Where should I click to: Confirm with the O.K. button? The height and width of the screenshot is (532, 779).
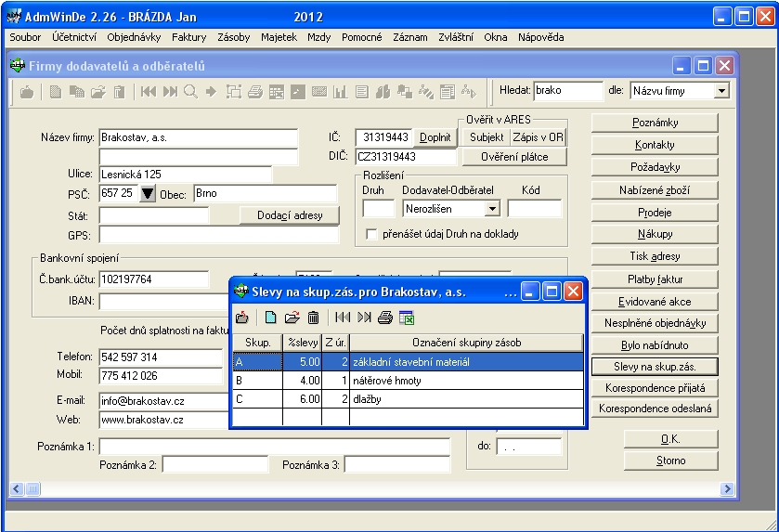click(x=670, y=439)
